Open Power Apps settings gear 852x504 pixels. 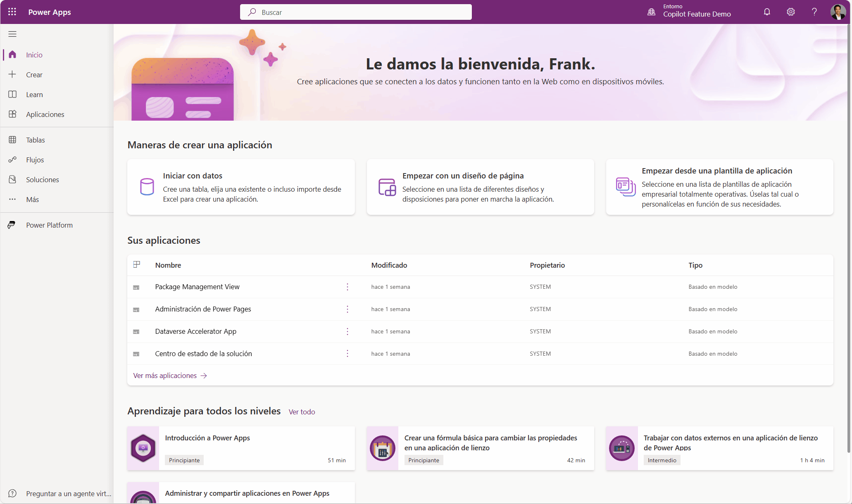tap(790, 12)
